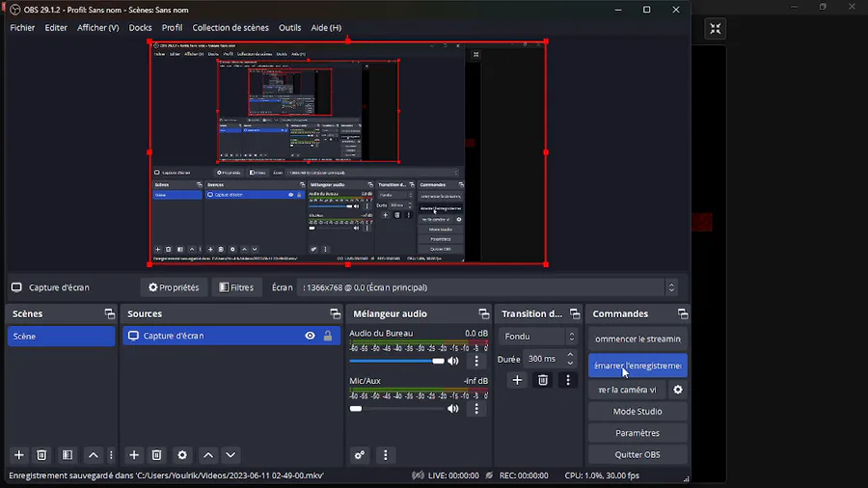
Task: Click the preview canvas capture thumbnail
Action: point(347,152)
